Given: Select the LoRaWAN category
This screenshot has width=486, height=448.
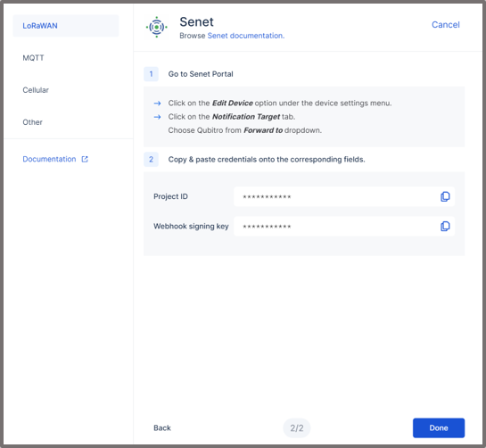Looking at the screenshot, I should [66, 26].
